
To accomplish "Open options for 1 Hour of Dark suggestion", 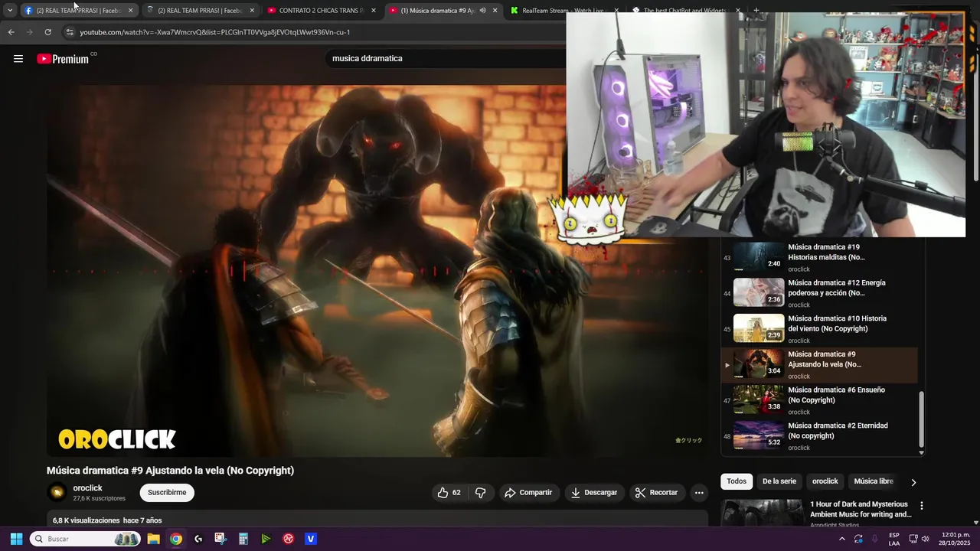I will pos(922,506).
